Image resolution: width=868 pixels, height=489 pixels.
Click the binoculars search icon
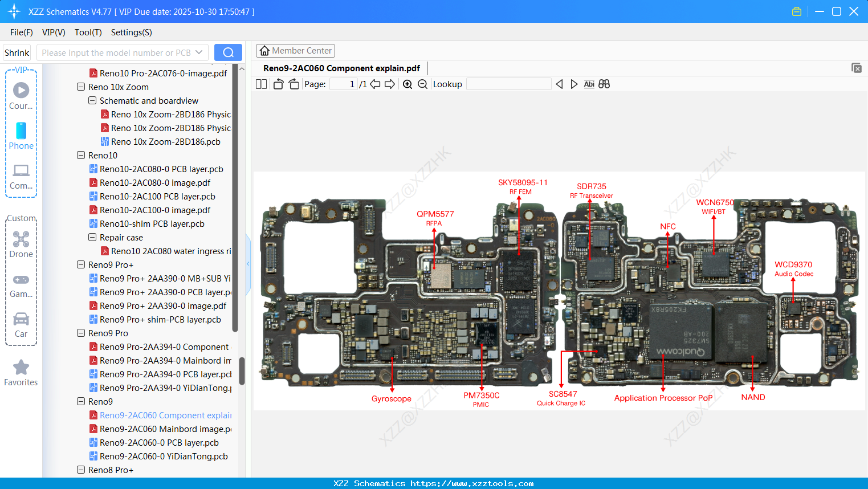604,84
